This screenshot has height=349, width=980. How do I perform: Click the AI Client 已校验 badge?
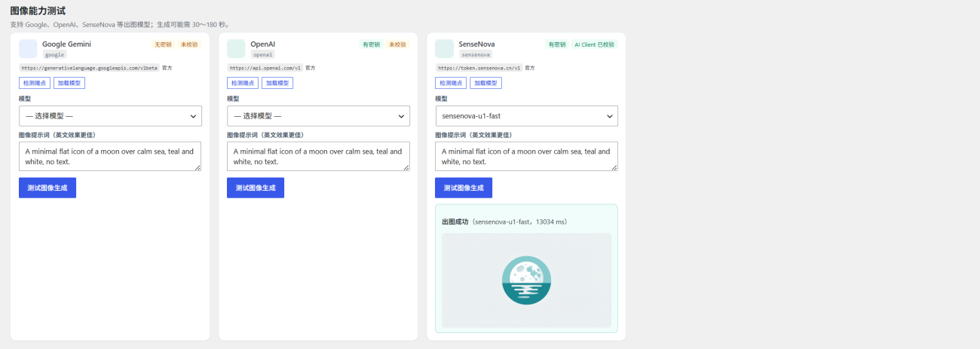pos(594,44)
